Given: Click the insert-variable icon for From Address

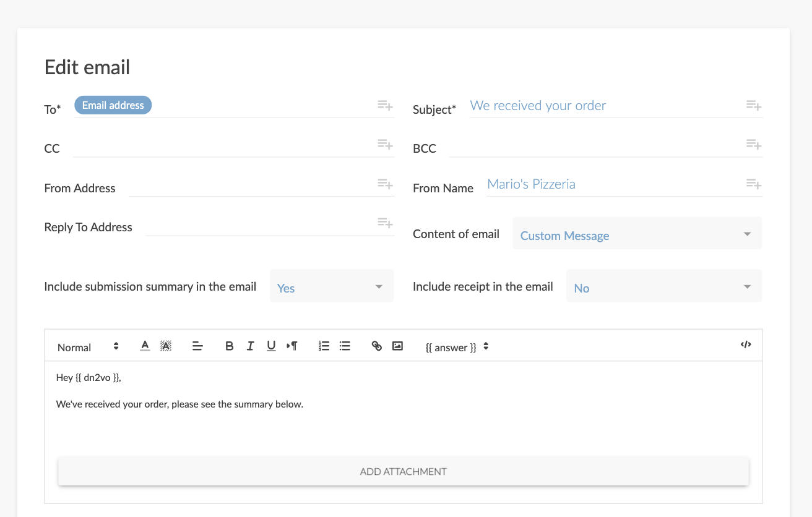Looking at the screenshot, I should (385, 184).
